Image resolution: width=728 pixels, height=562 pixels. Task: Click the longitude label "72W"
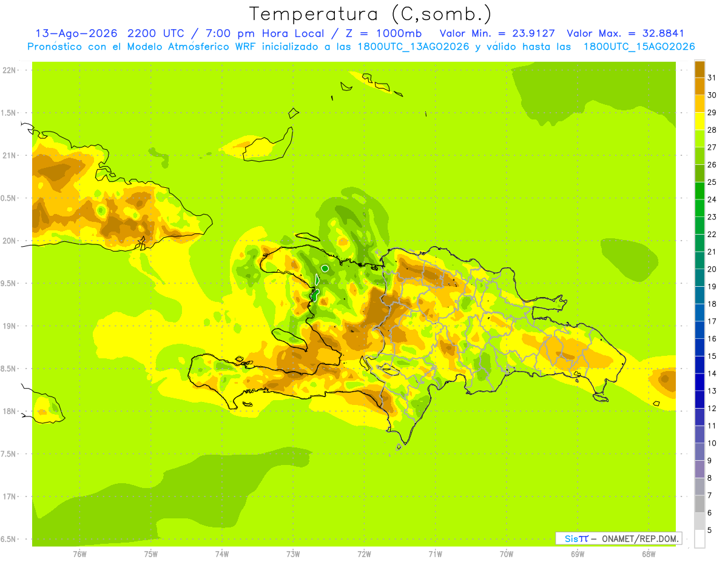click(364, 554)
